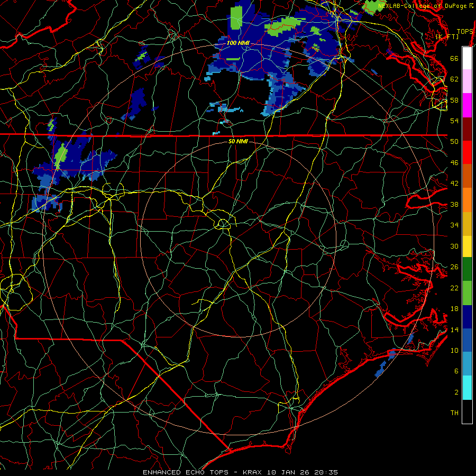Click the '22' legend value label
This screenshot has width=476, height=476.
(x=454, y=288)
